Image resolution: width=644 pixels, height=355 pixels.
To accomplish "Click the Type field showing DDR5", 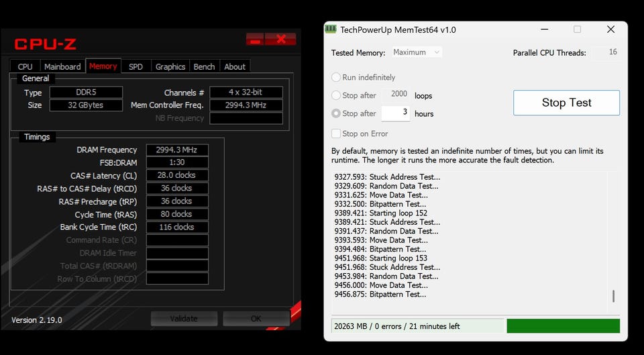I will pyautogui.click(x=87, y=93).
